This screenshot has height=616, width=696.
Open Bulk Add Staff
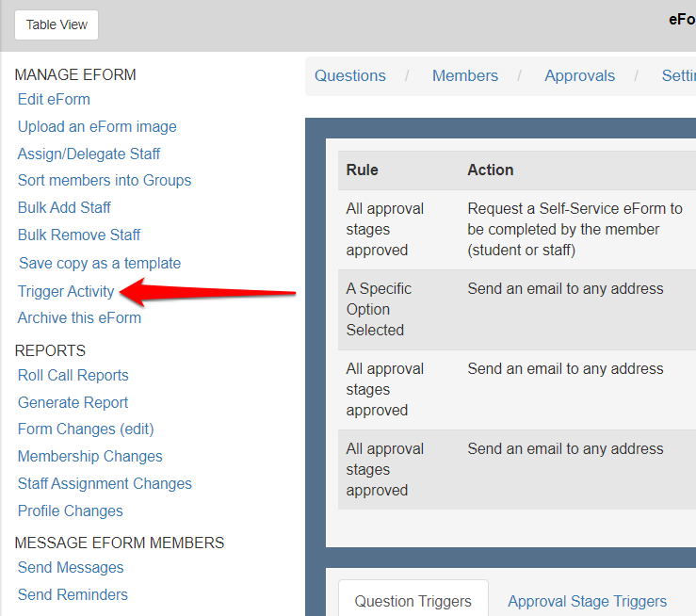tap(64, 207)
